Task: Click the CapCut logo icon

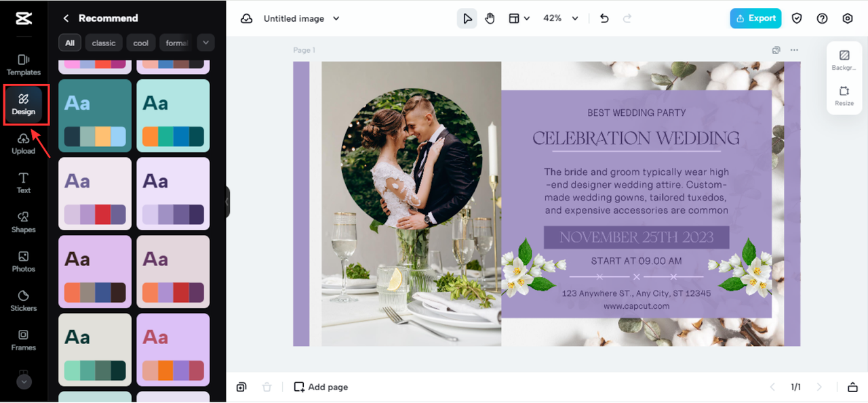Action: (24, 18)
